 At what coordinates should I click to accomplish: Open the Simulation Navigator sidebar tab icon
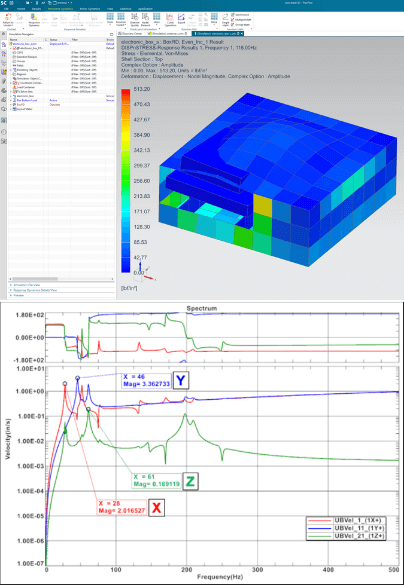click(4, 45)
